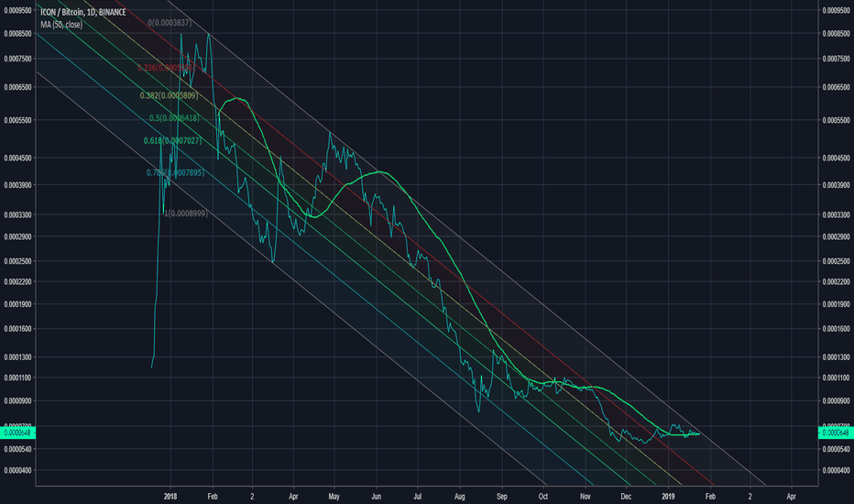
Task: Click the 0(0.0003837) Fibonacci level label
Action: click(x=170, y=23)
